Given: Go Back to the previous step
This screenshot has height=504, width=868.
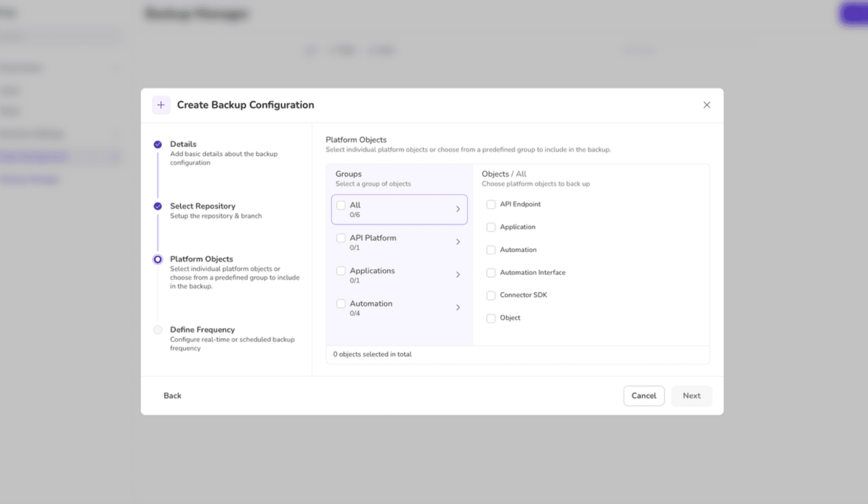Looking at the screenshot, I should pyautogui.click(x=172, y=396).
